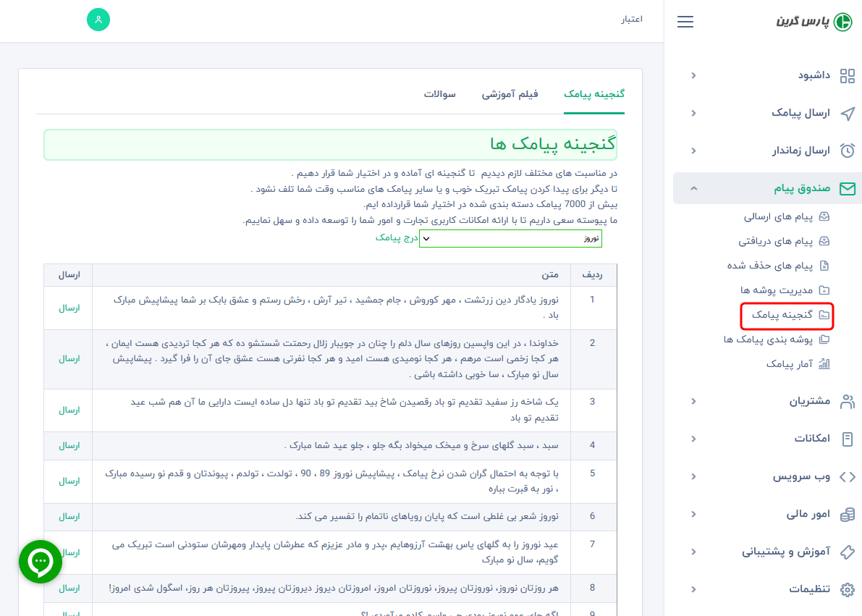Open the green chat support widget
The width and height of the screenshot is (862, 616).
tap(41, 562)
